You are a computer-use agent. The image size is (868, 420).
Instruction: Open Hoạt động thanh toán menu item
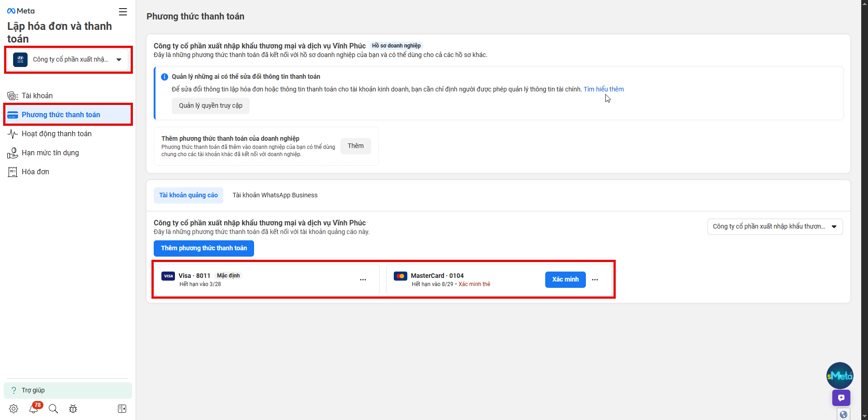tap(57, 134)
